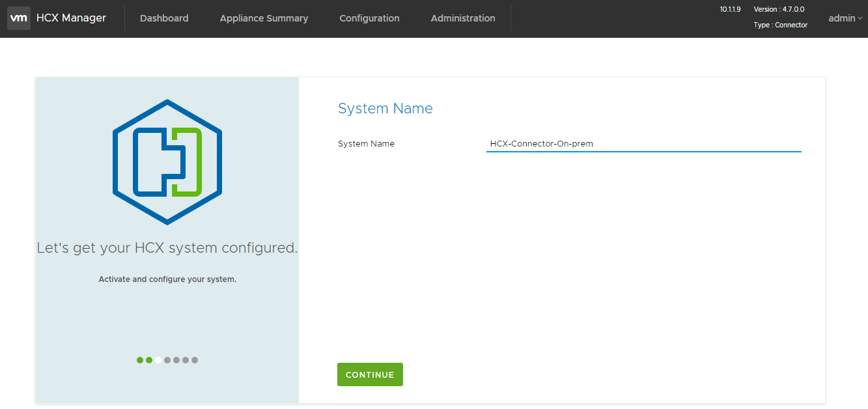This screenshot has width=868, height=409.
Task: Select the white current-step dot
Action: click(158, 360)
